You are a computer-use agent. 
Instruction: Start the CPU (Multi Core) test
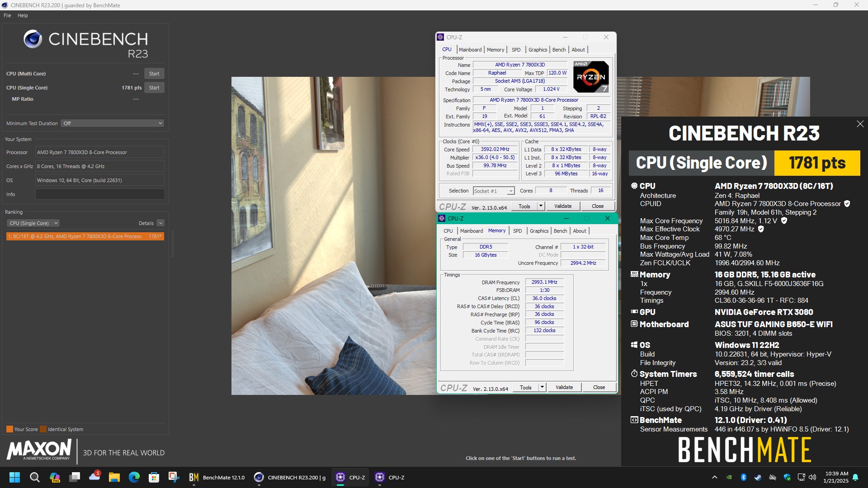154,74
